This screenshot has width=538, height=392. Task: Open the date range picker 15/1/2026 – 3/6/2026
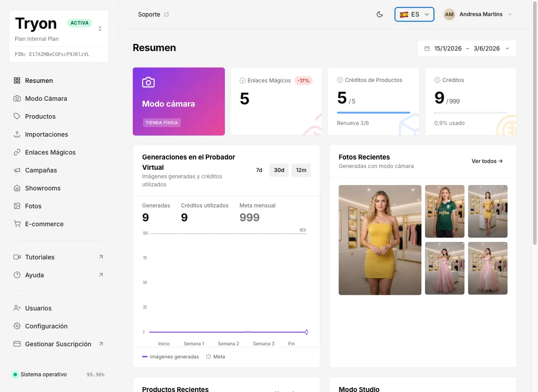[467, 48]
